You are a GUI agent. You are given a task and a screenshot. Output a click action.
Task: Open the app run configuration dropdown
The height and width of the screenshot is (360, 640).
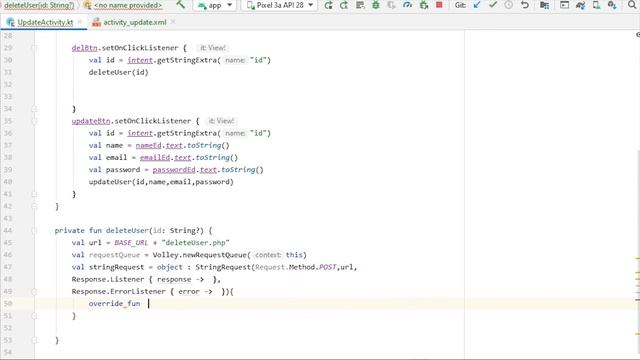click(215, 5)
